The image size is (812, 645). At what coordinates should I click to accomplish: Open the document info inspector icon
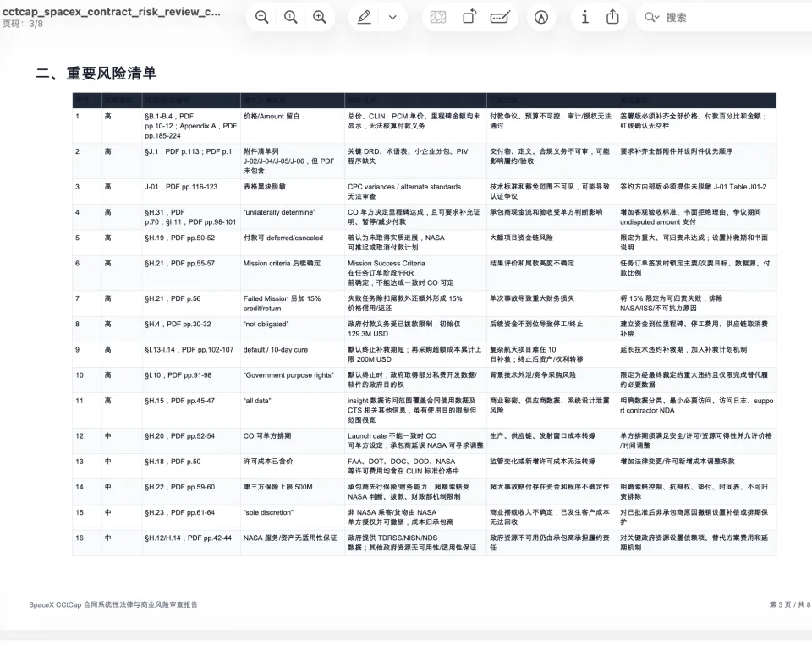coord(584,17)
